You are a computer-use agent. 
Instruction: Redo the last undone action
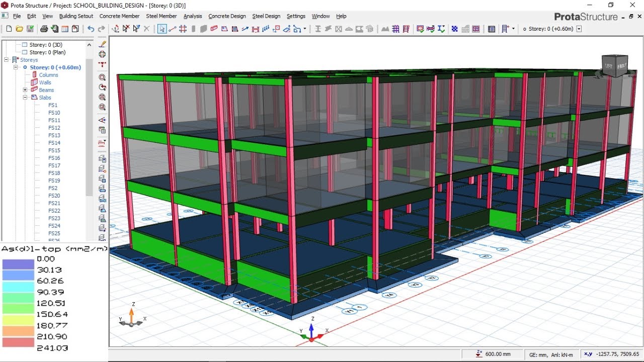(x=102, y=29)
